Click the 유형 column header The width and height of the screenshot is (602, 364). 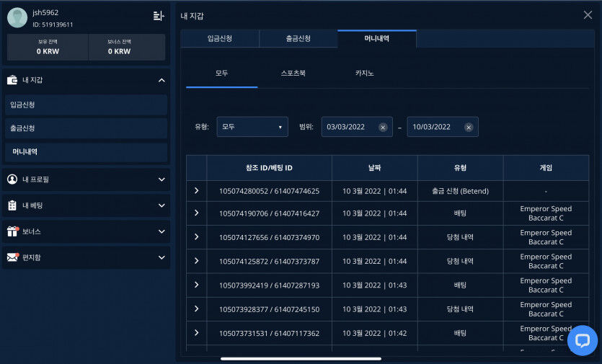click(x=460, y=168)
